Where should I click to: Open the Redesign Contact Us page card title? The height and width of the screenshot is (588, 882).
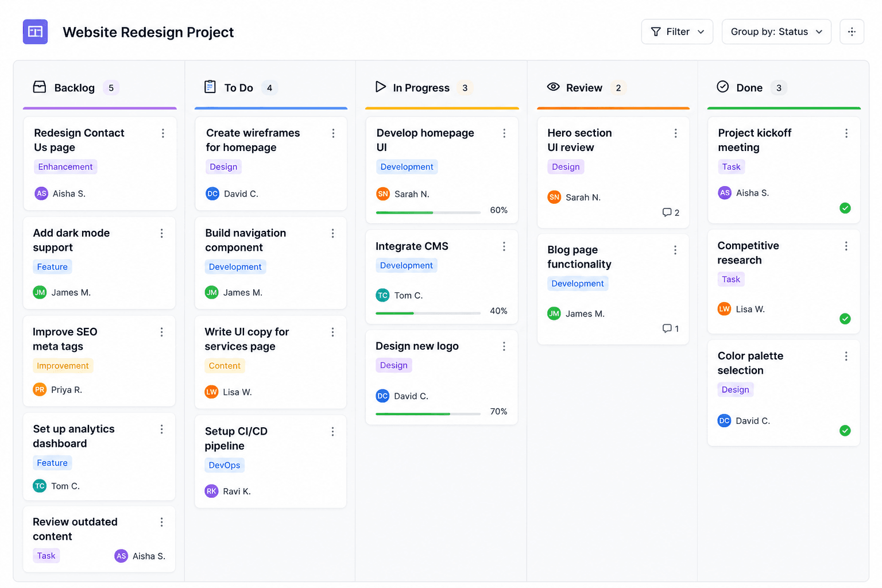tap(79, 140)
